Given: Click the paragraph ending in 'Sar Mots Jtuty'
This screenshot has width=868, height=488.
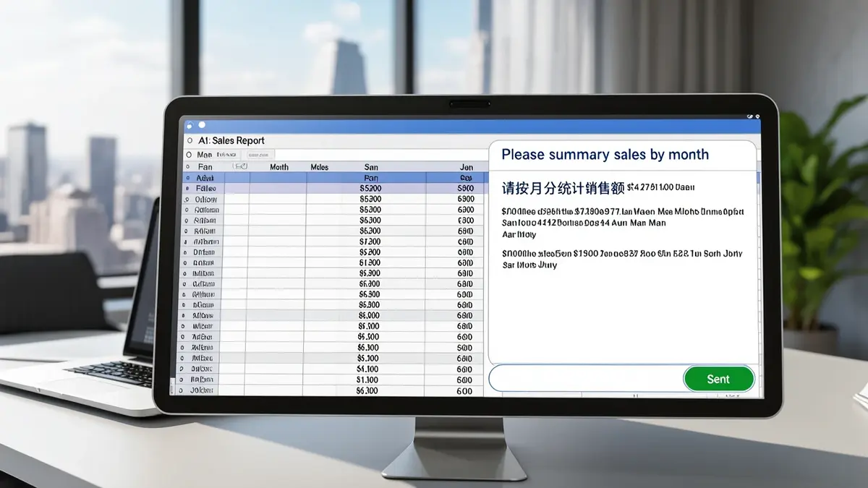Looking at the screenshot, I should click(621, 259).
